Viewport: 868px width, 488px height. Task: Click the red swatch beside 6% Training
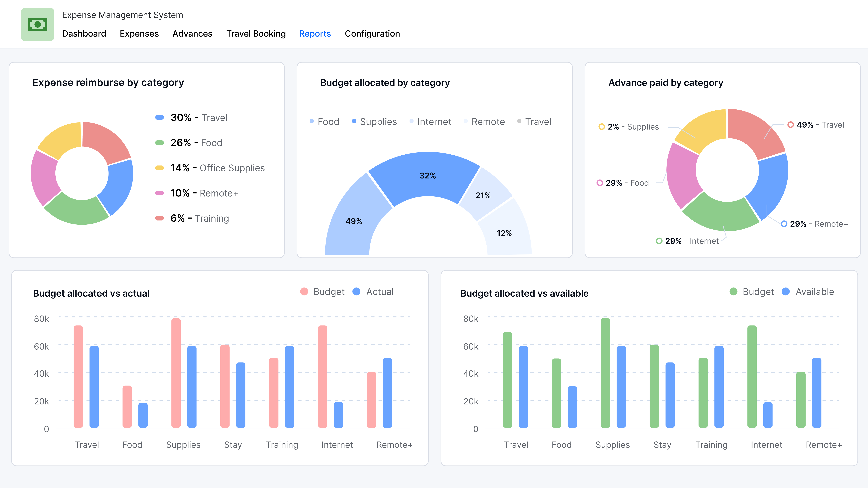(x=159, y=218)
